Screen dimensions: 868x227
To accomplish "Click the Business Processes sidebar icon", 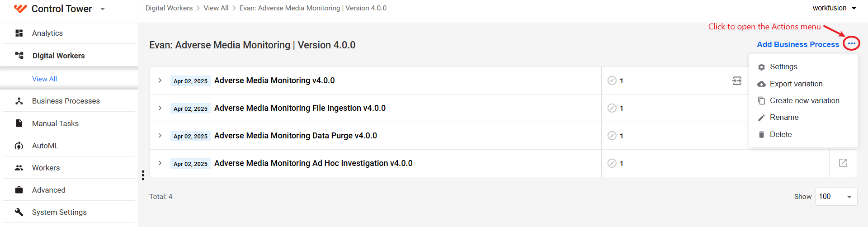I will coord(19,101).
